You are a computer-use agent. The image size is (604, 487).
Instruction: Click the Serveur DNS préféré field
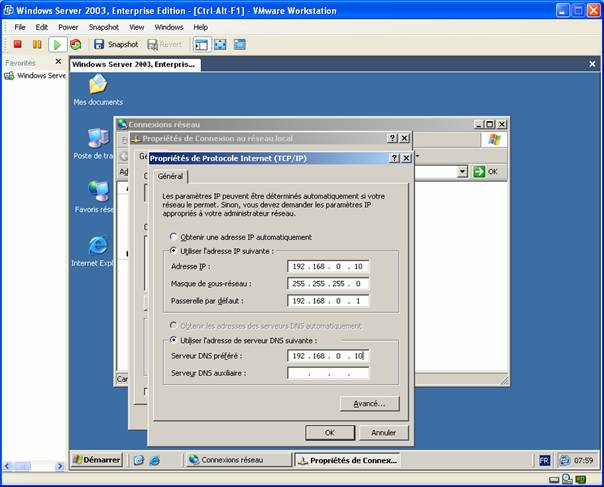328,356
